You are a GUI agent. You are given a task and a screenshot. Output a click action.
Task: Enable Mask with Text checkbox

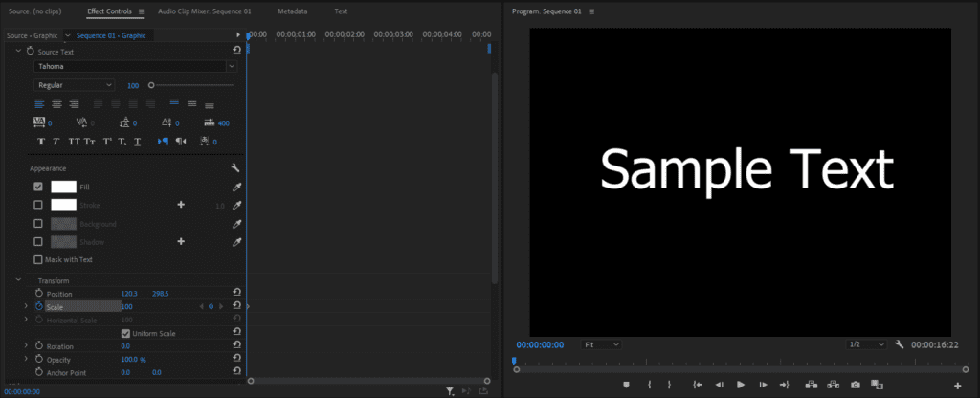point(38,259)
